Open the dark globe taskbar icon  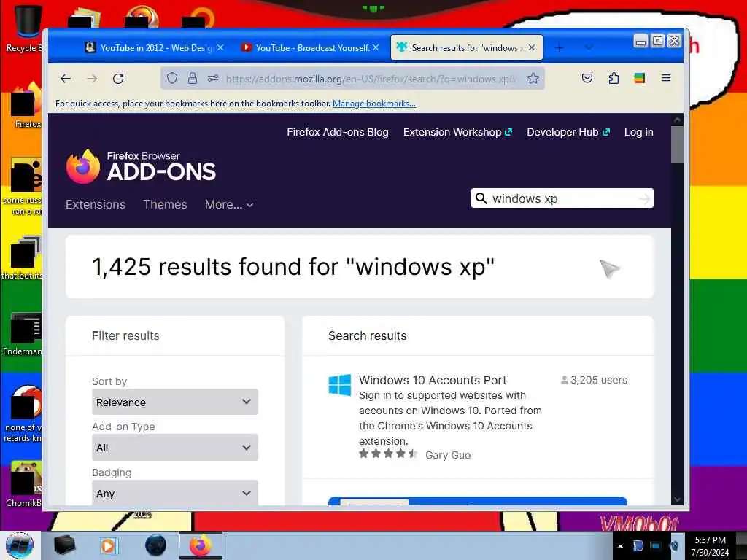pos(155,545)
